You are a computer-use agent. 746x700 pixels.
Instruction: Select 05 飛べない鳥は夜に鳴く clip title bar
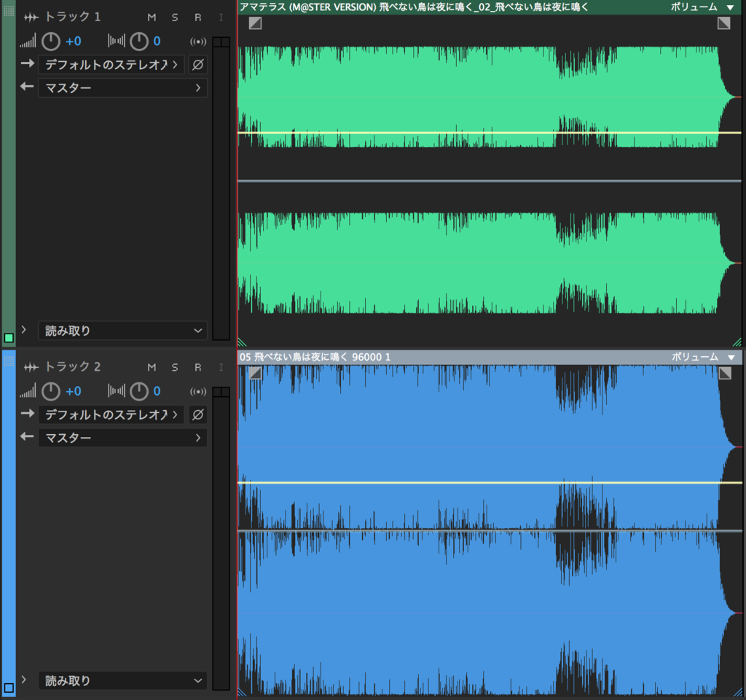coord(490,357)
